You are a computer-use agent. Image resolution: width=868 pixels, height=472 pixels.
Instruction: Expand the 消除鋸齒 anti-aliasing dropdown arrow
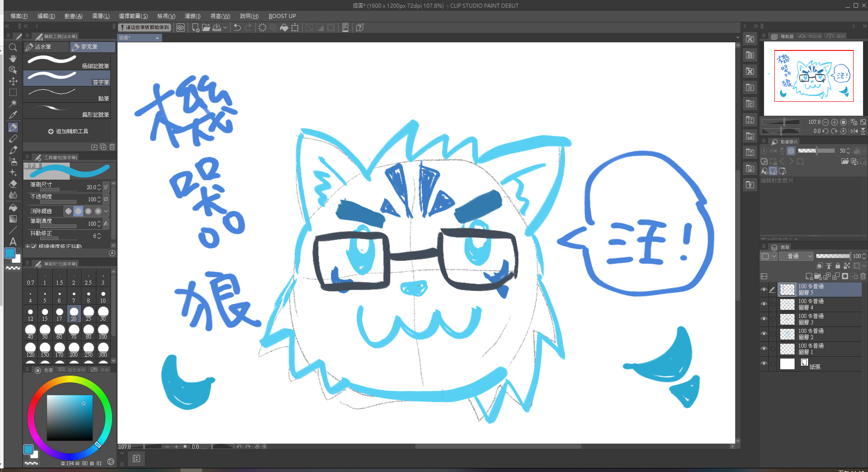pyautogui.click(x=106, y=211)
